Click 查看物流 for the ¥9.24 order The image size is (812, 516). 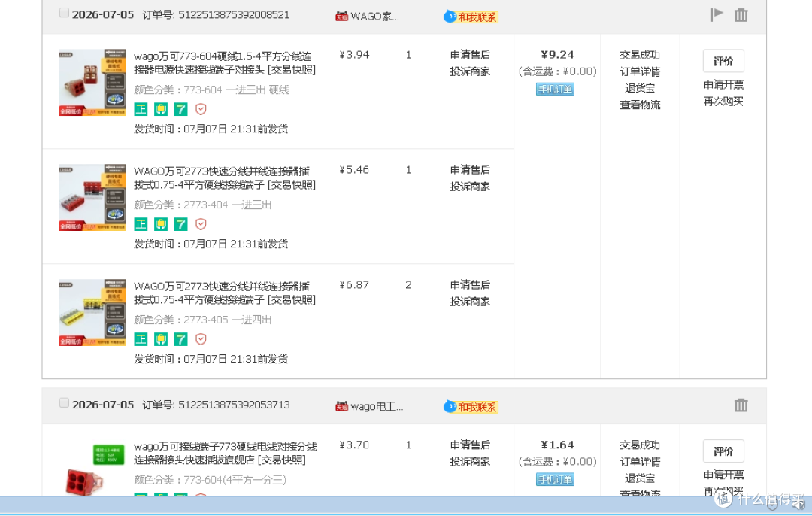pos(640,105)
